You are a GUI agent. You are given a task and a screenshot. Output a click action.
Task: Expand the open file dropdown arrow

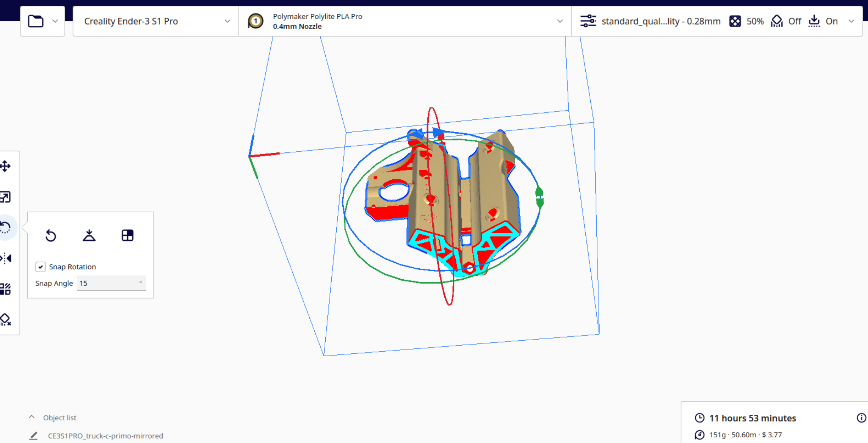55,21
